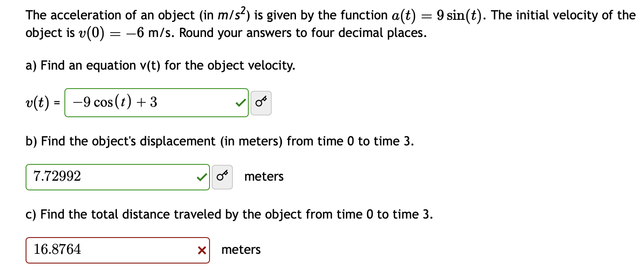Click the meters label after part c answer
The width and height of the screenshot is (644, 275).
coord(240,250)
